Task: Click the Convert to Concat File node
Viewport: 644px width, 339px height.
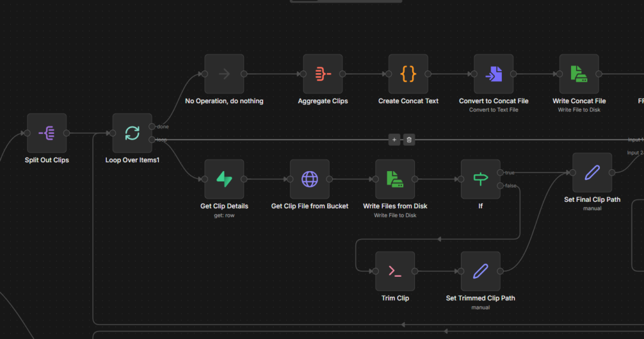Action: click(494, 74)
